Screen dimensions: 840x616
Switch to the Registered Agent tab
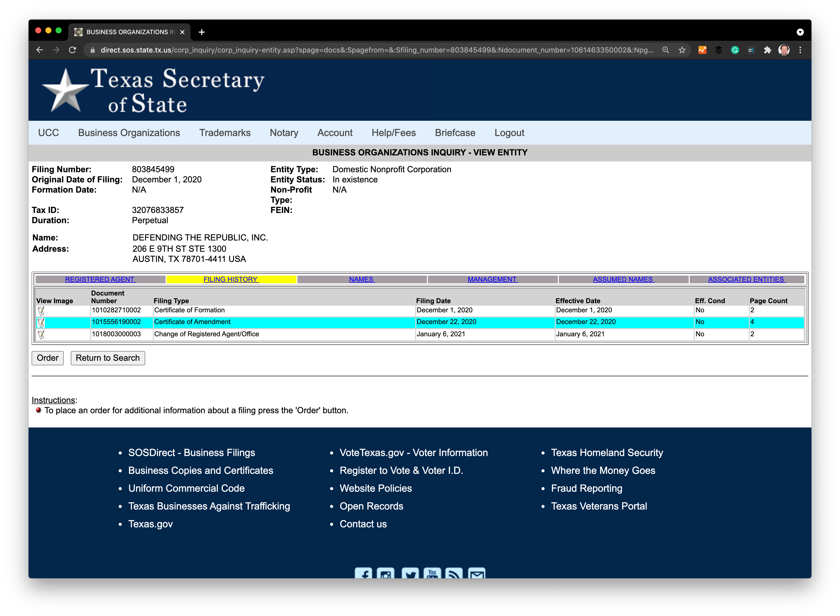click(x=100, y=279)
